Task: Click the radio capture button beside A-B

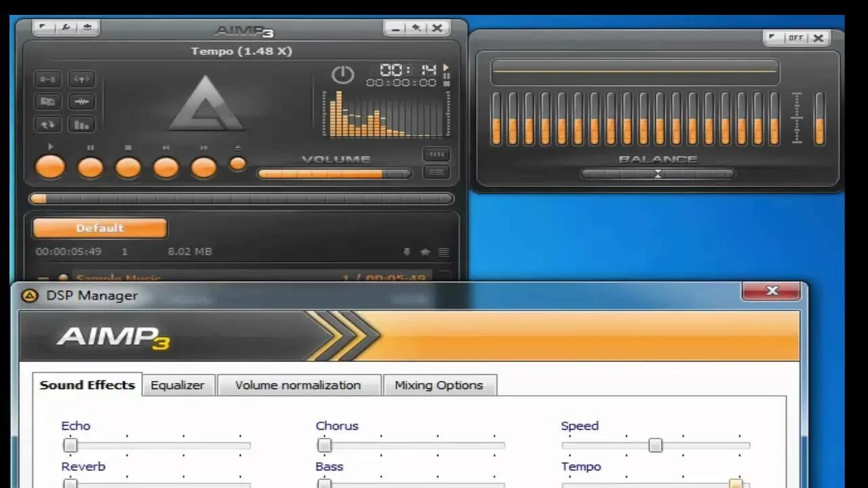Action: 82,79
